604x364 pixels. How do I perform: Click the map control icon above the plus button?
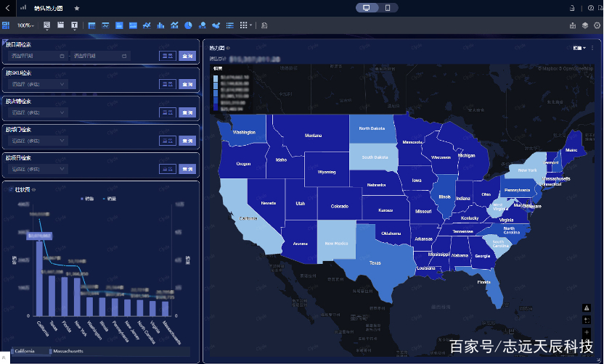[587, 320]
